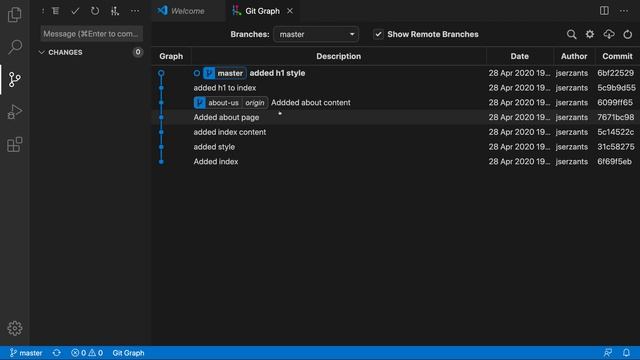Open the Manage gear in activity bar
This screenshot has width=640, height=360.
coord(15,328)
